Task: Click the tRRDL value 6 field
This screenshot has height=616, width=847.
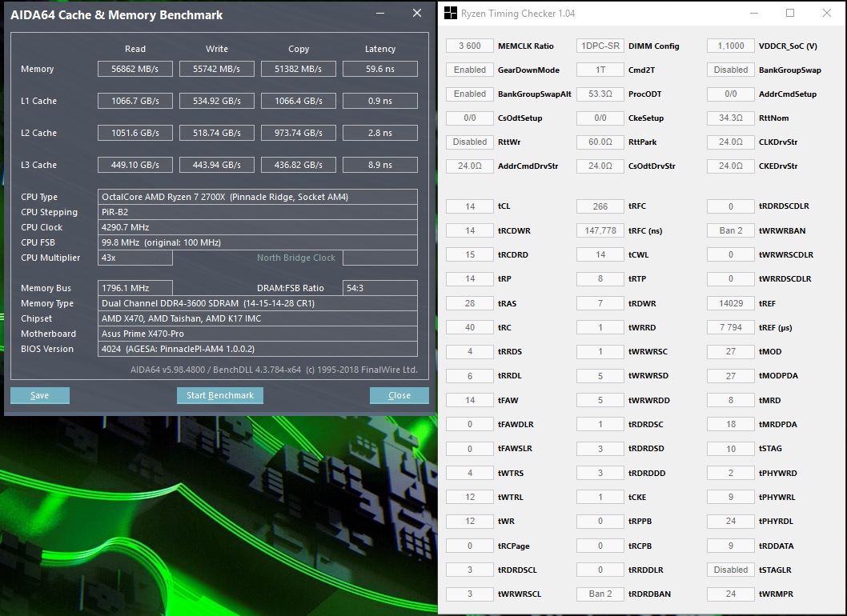Action: point(469,376)
